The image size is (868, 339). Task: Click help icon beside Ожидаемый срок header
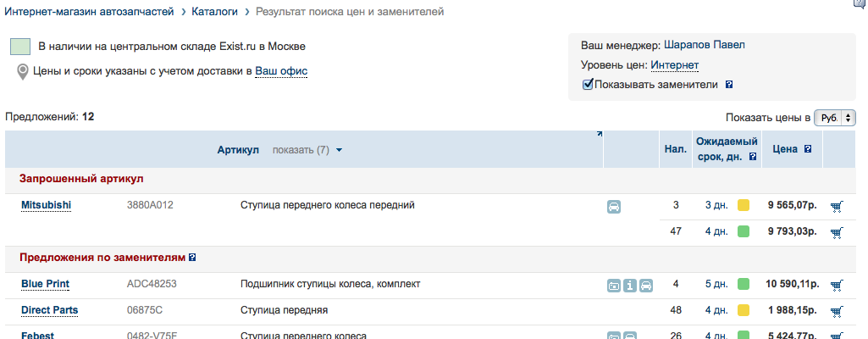click(x=742, y=156)
